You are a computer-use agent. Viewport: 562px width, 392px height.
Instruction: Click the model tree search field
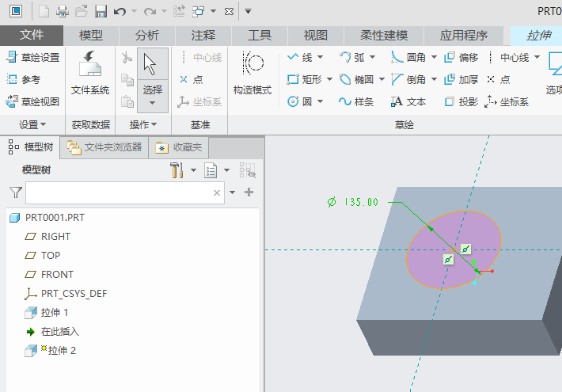pos(119,192)
